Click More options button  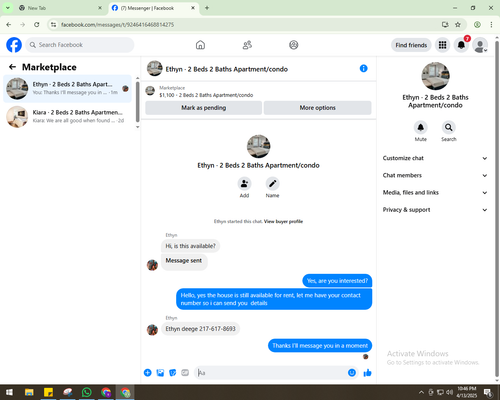317,108
